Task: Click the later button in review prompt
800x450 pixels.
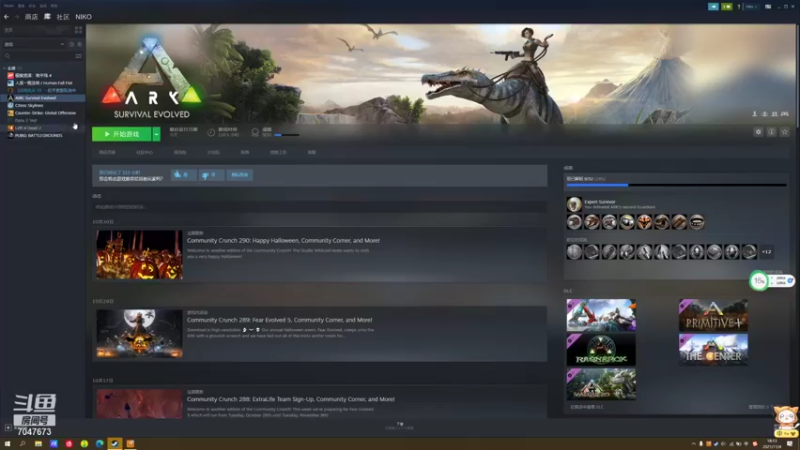Action: (x=239, y=175)
